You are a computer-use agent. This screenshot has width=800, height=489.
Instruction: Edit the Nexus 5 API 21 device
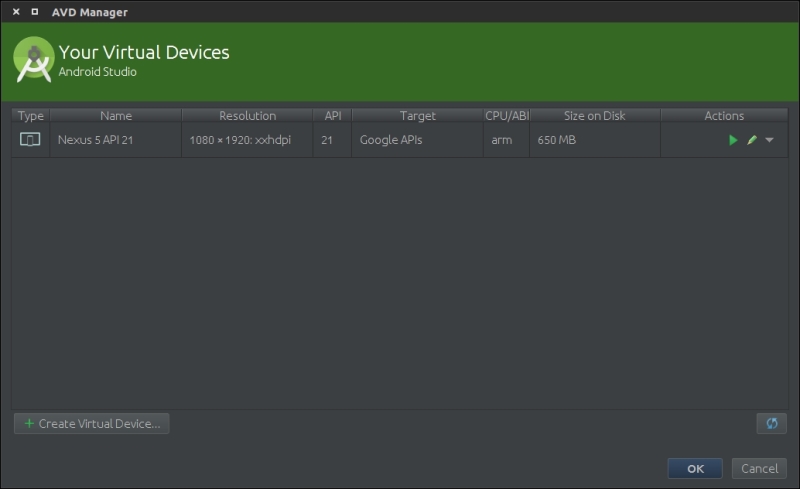[752, 140]
